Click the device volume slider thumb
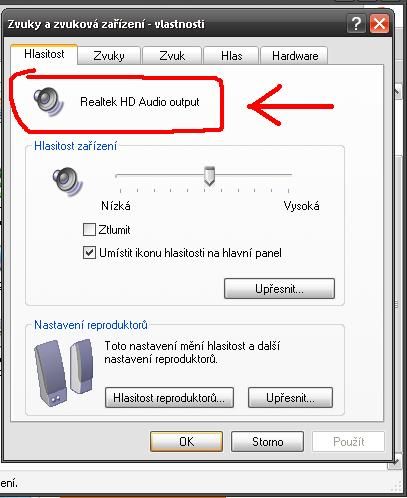 click(209, 176)
